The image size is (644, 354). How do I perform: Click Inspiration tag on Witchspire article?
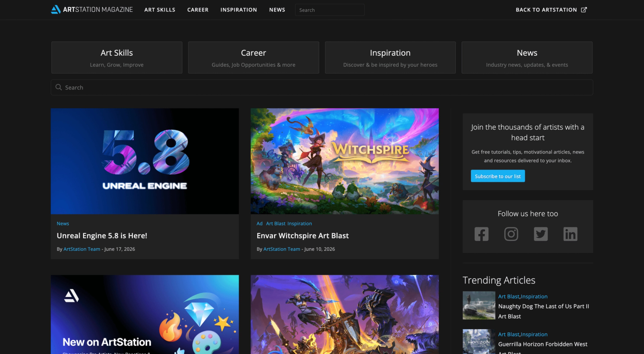click(300, 223)
